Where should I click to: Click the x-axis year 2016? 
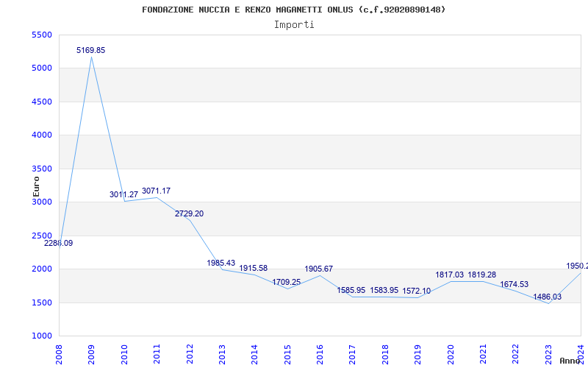(x=320, y=354)
